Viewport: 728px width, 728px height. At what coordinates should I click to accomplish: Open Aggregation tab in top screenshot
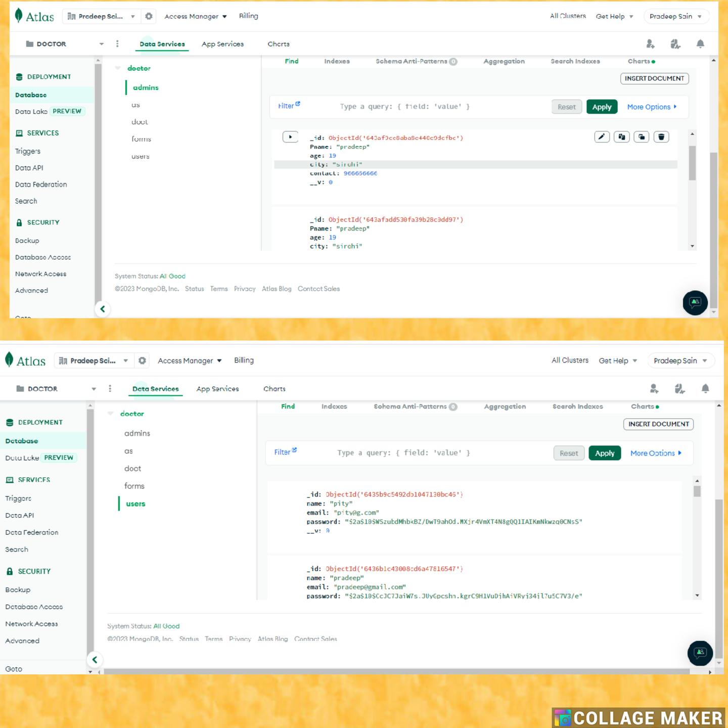pos(504,61)
